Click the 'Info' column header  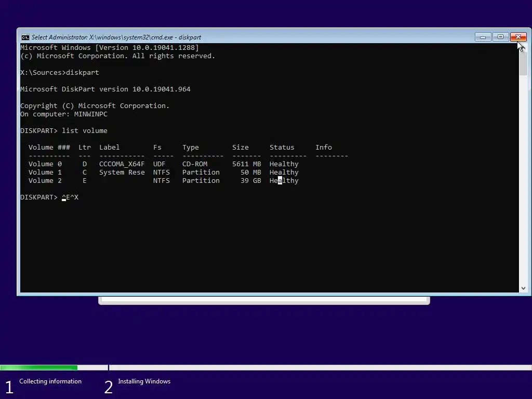[x=323, y=147]
